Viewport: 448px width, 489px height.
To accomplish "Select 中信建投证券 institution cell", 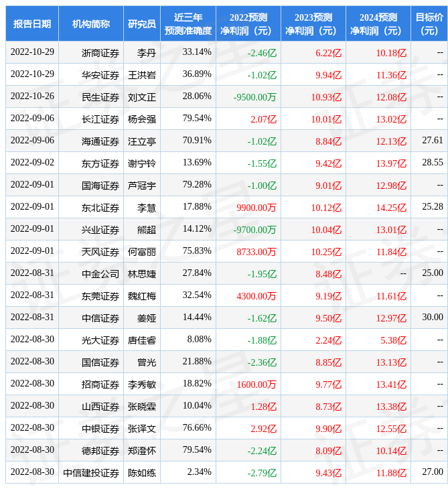I will click(x=91, y=473).
